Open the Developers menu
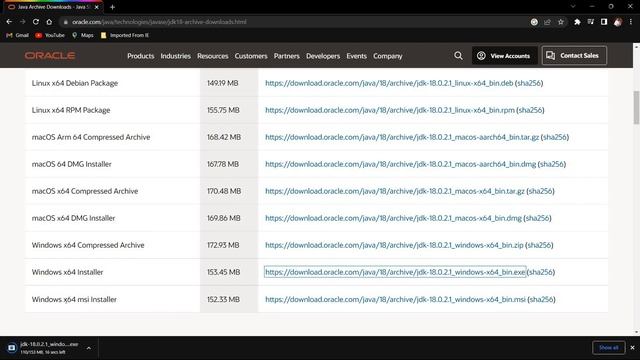Image resolution: width=640 pixels, height=360 pixels. [x=323, y=56]
